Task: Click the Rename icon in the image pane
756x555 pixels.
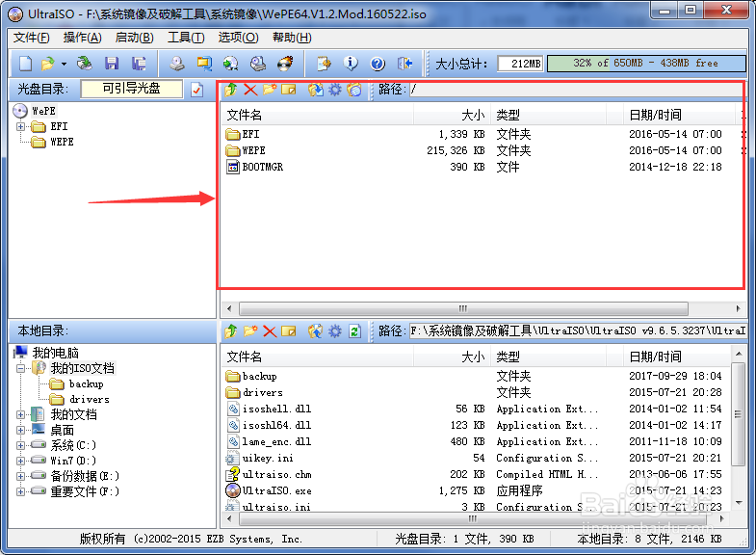Action: (289, 90)
